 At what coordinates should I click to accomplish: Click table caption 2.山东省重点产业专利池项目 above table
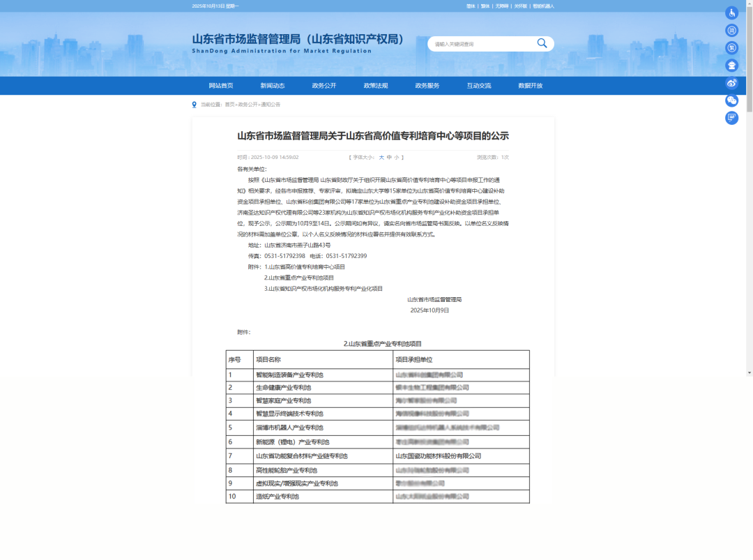tap(383, 344)
